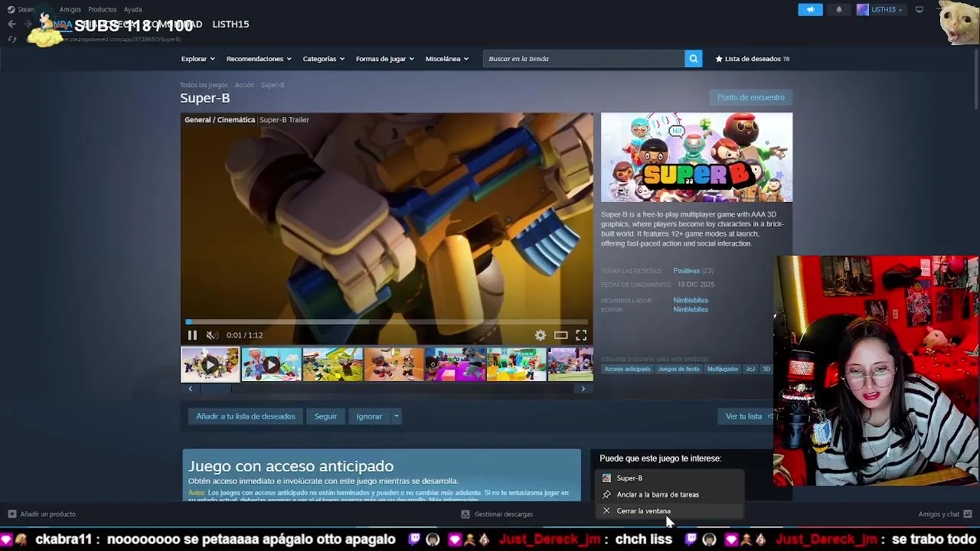Open the Productos menu
The width and height of the screenshot is (980, 551).
pos(102,9)
